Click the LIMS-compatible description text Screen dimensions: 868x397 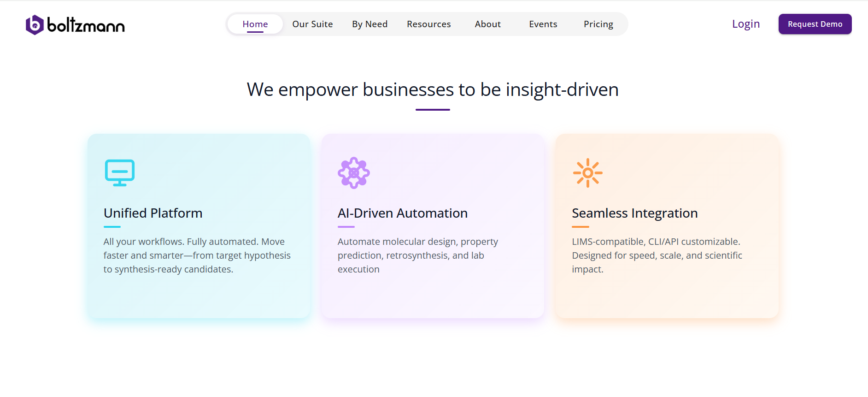[x=657, y=255]
